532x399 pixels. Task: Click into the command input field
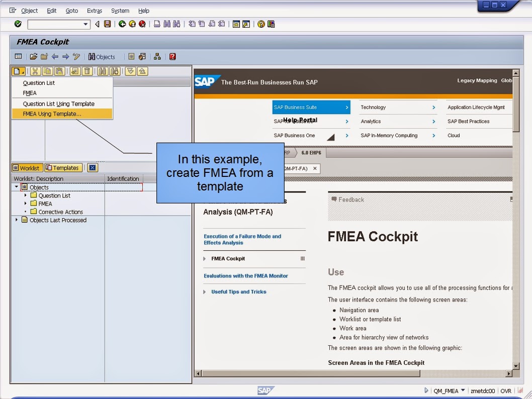(x=55, y=24)
